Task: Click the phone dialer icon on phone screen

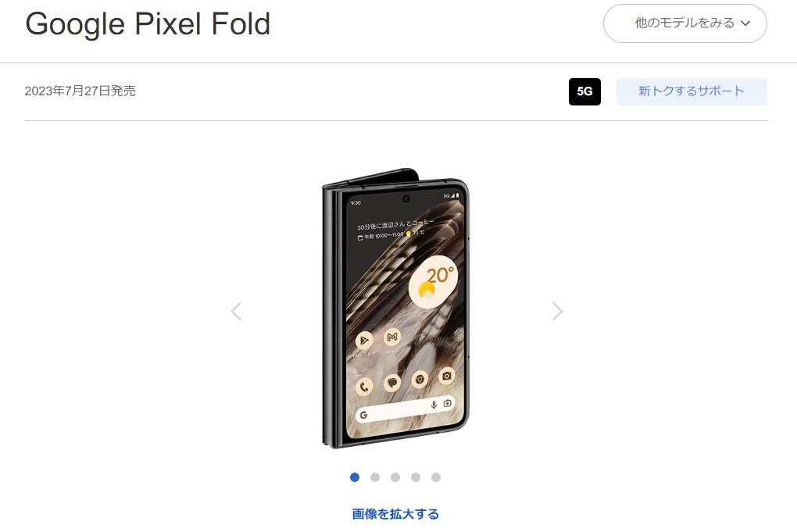Action: coord(364,387)
